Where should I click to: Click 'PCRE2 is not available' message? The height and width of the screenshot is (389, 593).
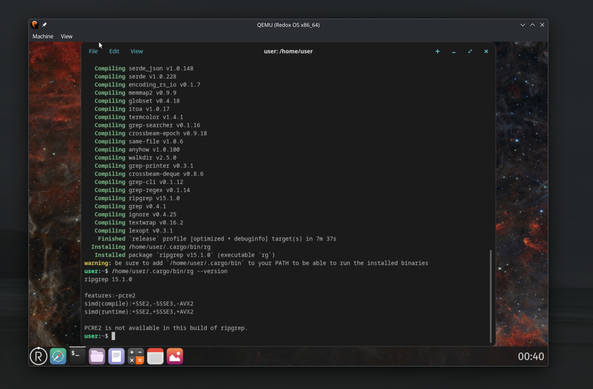point(166,328)
